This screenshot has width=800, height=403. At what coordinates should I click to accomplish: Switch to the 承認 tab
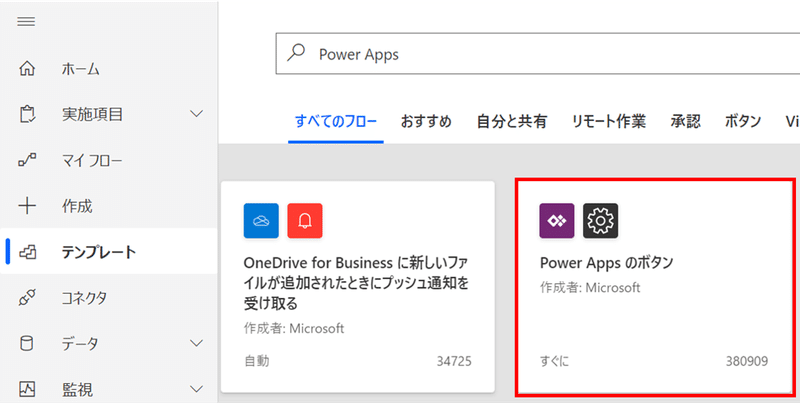point(685,121)
